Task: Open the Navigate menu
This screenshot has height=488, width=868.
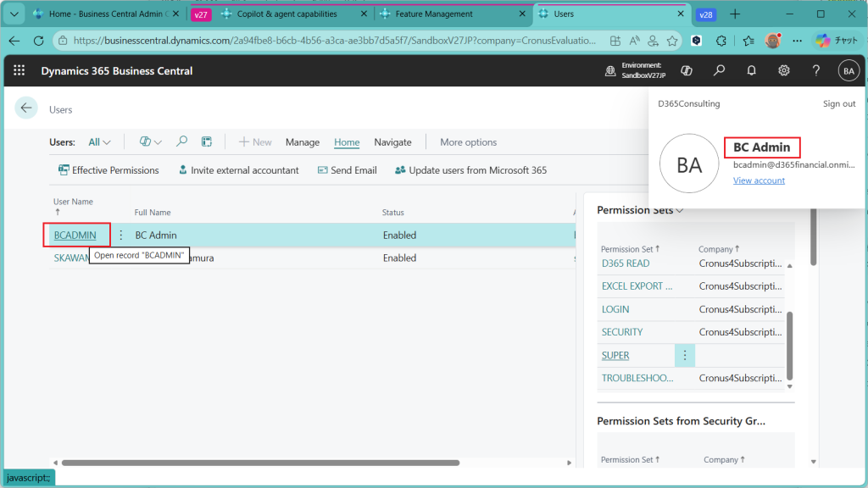Action: coord(392,142)
